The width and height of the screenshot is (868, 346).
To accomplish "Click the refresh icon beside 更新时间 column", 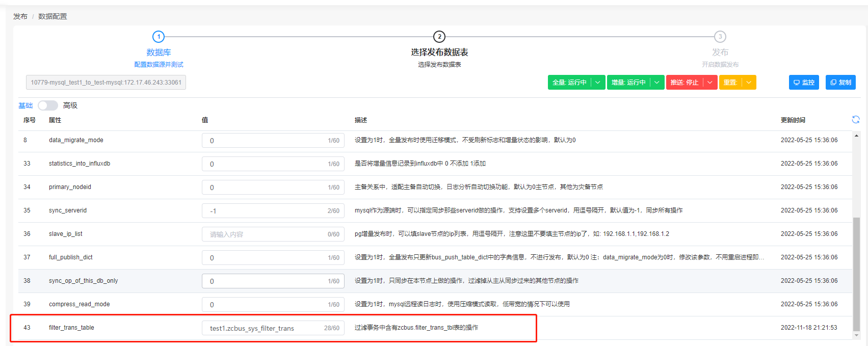I will 855,120.
